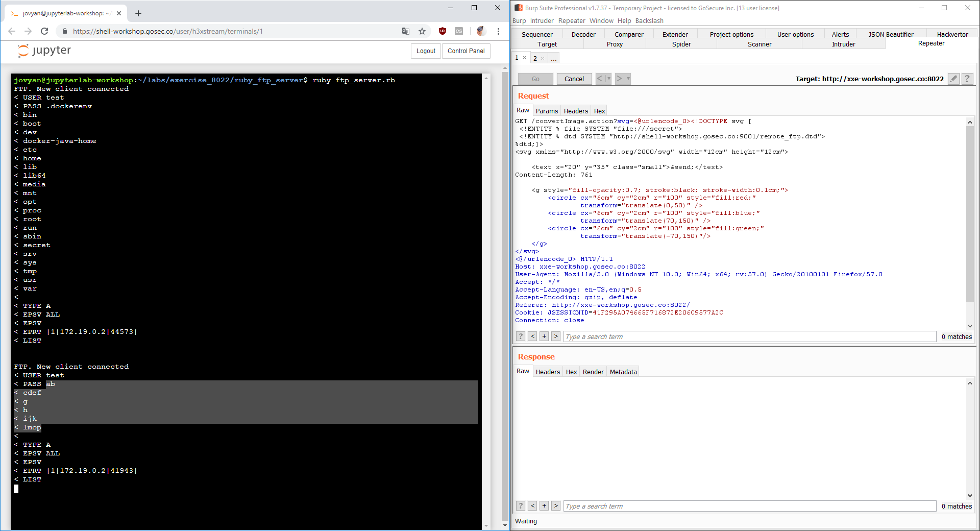The image size is (980, 531).
Task: Click the response search term input field
Action: pyautogui.click(x=715, y=506)
